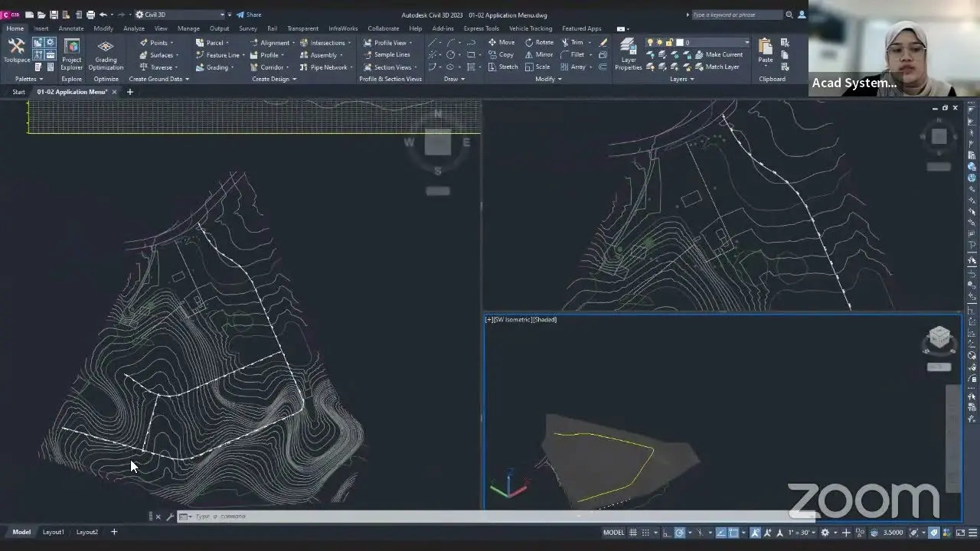Launch Project Explorer

(x=71, y=54)
